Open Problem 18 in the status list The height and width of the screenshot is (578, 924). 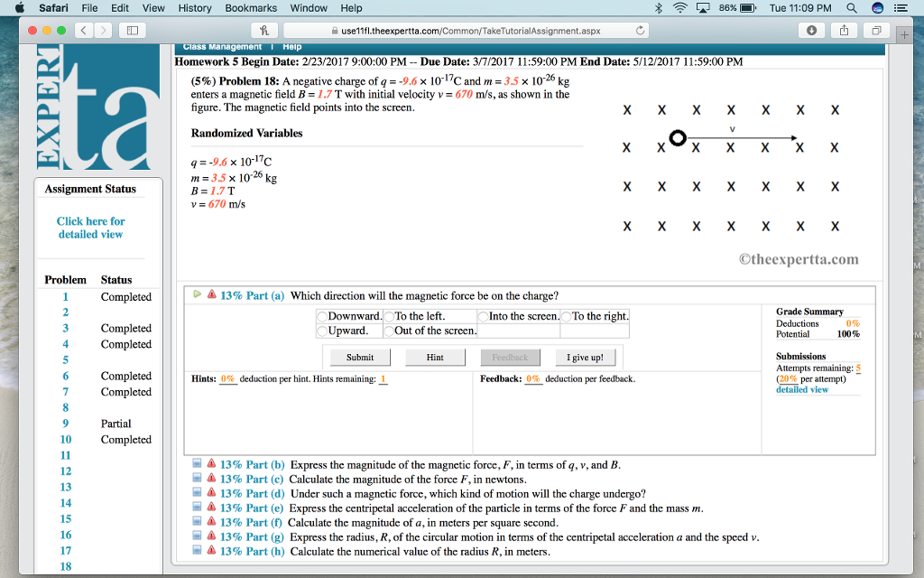point(65,566)
